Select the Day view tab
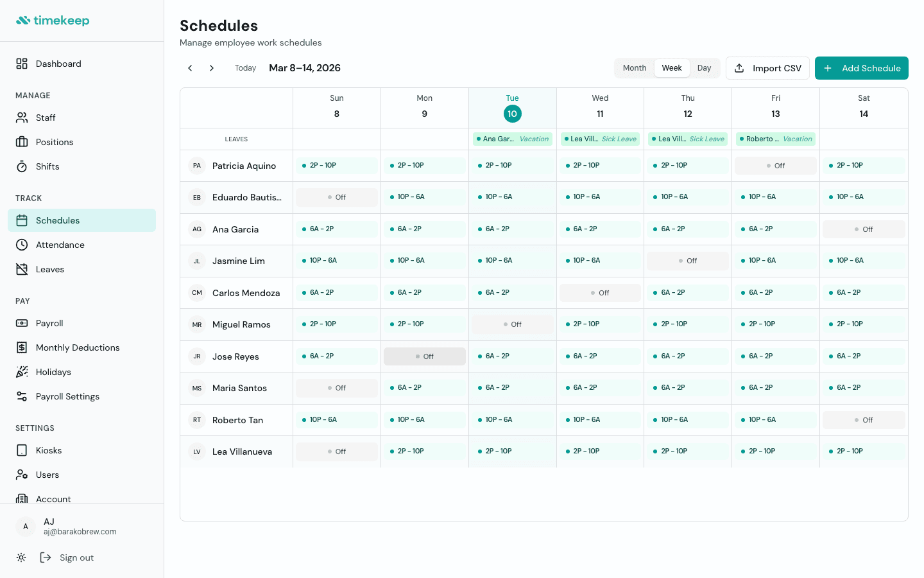The height and width of the screenshot is (578, 924). pos(704,67)
